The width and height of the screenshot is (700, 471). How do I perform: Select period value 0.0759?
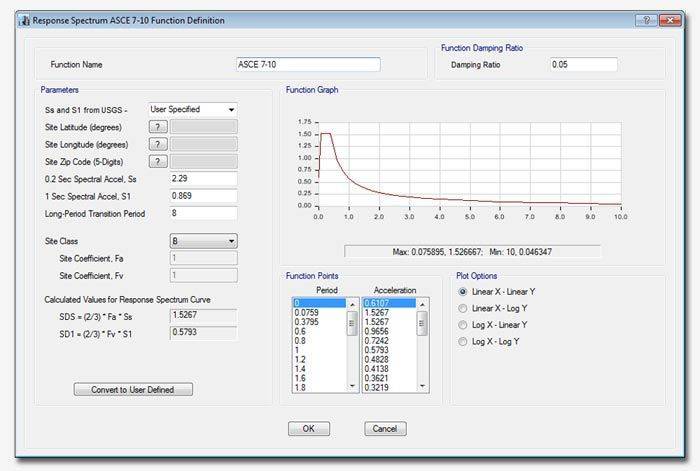pyautogui.click(x=320, y=313)
